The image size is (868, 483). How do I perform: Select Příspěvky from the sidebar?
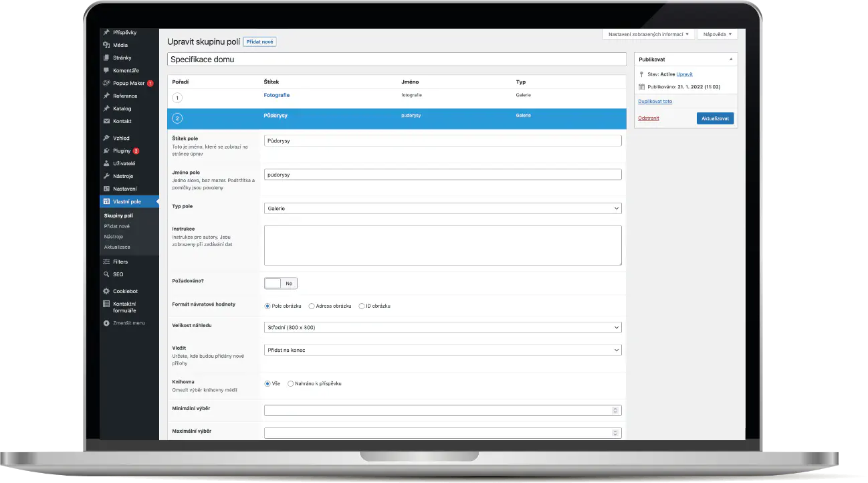coord(124,31)
